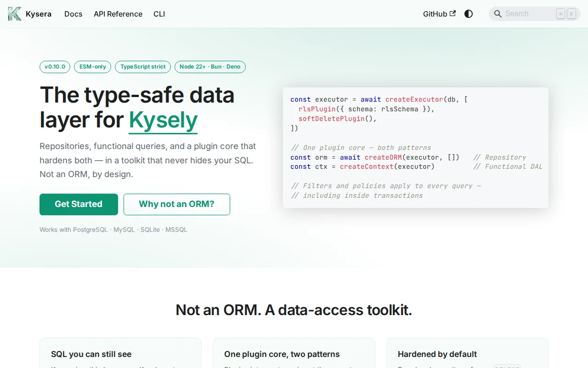This screenshot has width=588, height=368.
Task: Go to Kysera home title
Action: [x=39, y=14]
